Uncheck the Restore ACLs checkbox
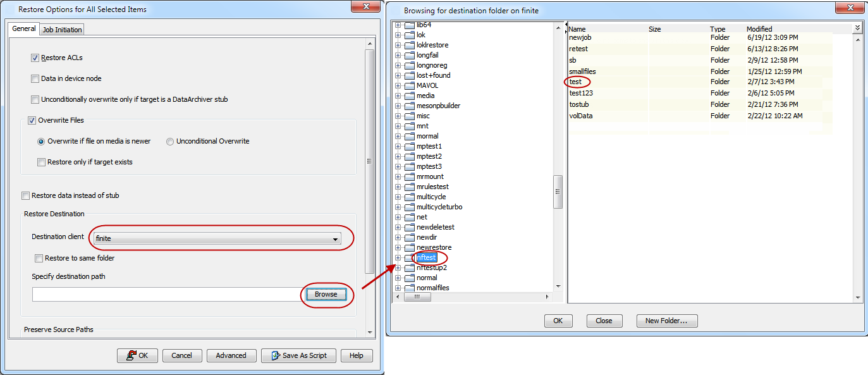 click(35, 58)
